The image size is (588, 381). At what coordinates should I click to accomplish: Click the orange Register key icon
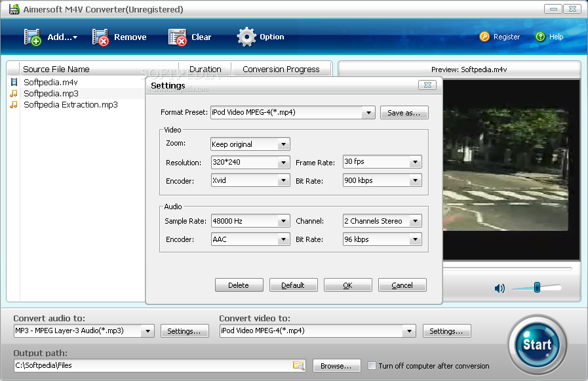point(484,37)
